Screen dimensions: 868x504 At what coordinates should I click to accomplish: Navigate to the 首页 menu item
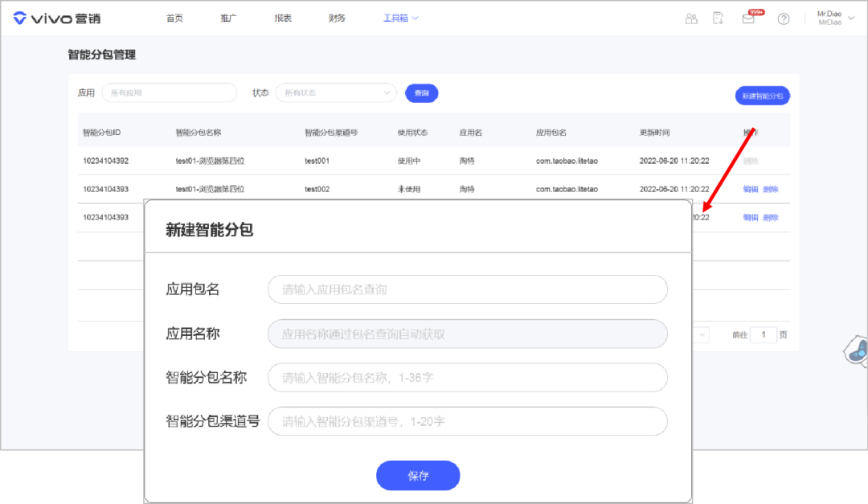tap(174, 17)
